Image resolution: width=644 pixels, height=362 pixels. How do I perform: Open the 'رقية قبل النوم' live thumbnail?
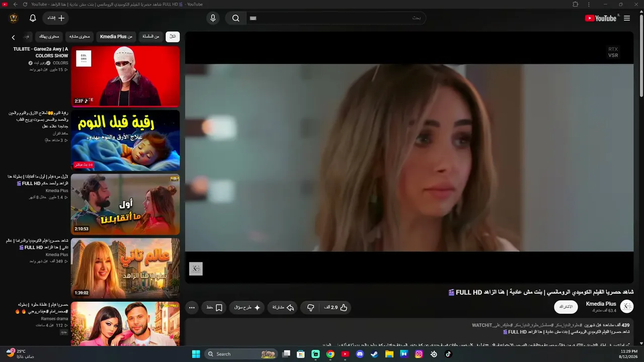[x=125, y=140]
